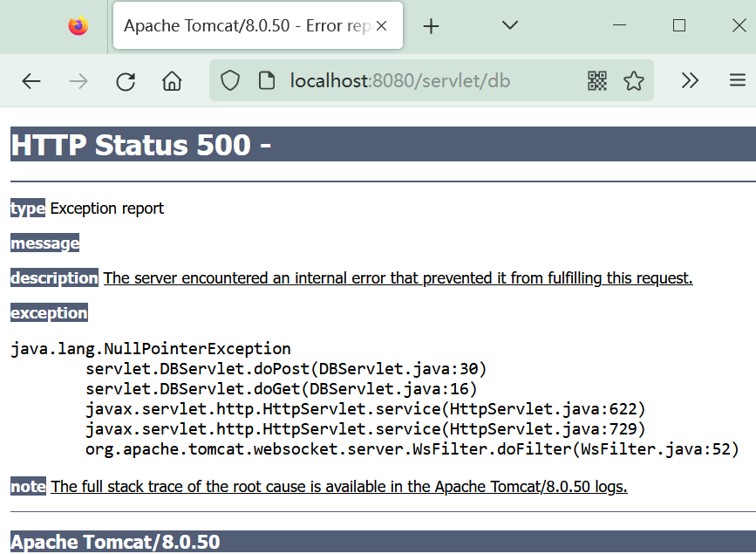Viewport: 756px width, 554px height.
Task: Click the full stack trace note text
Action: coord(339,487)
